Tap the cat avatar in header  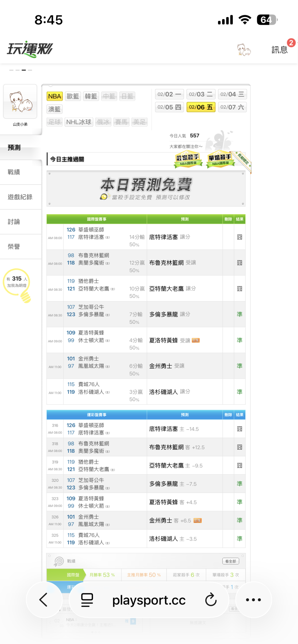pos(244,49)
